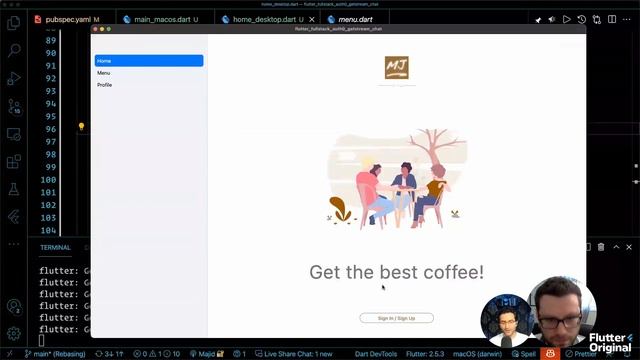Click the coffee shop illustration
This screenshot has height=360, width=640.
click(x=396, y=179)
